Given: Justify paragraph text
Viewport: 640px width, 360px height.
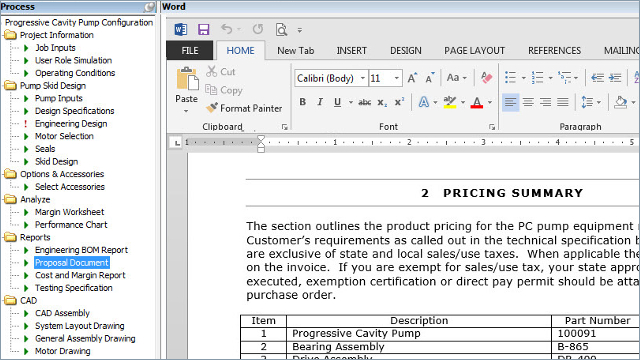Looking at the screenshot, I should pyautogui.click(x=563, y=102).
